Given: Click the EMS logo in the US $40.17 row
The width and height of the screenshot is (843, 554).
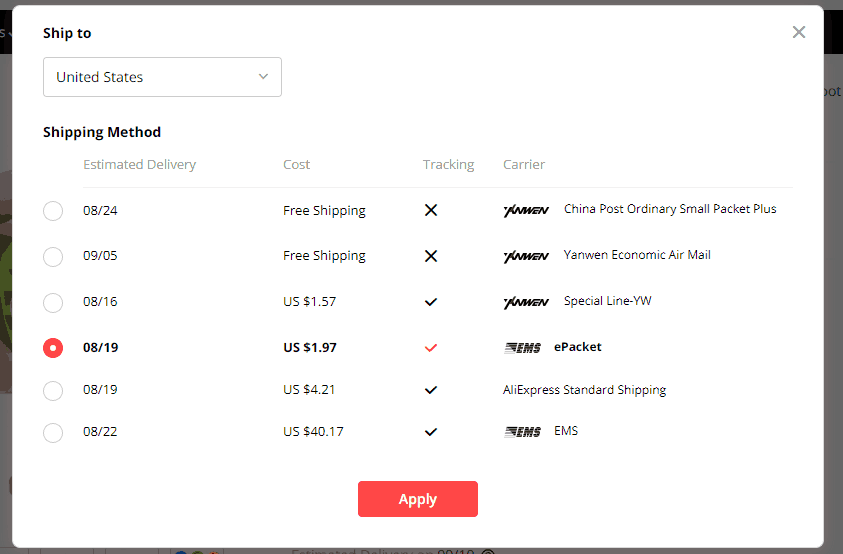Looking at the screenshot, I should coord(522,432).
